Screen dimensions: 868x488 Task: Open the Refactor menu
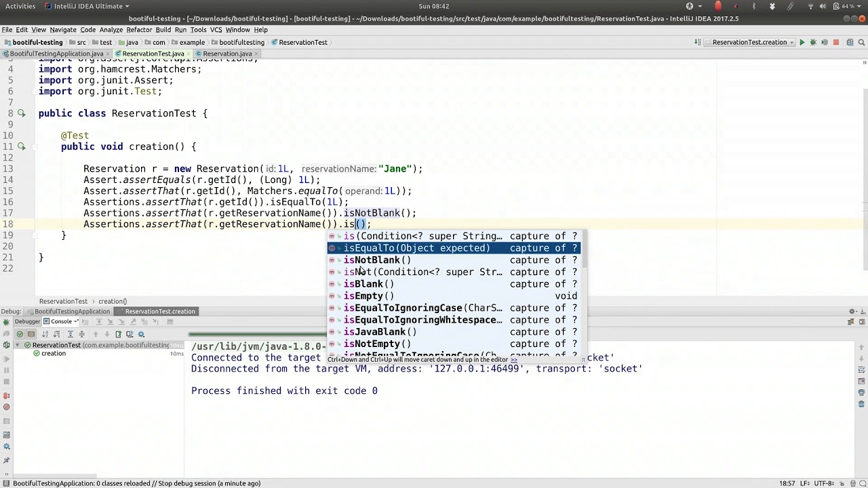(x=139, y=30)
